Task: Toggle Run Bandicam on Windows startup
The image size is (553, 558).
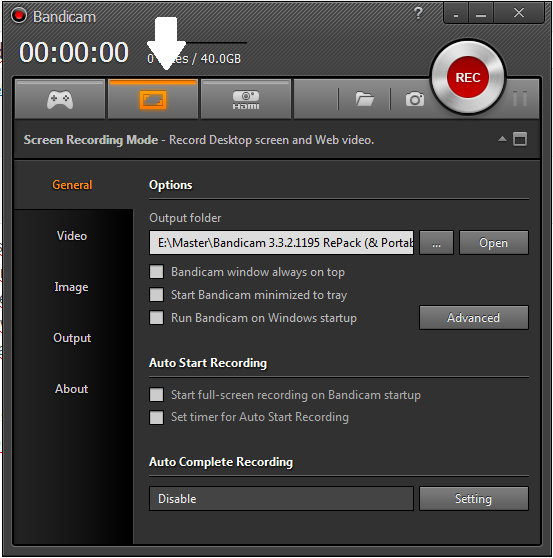Action: (157, 318)
